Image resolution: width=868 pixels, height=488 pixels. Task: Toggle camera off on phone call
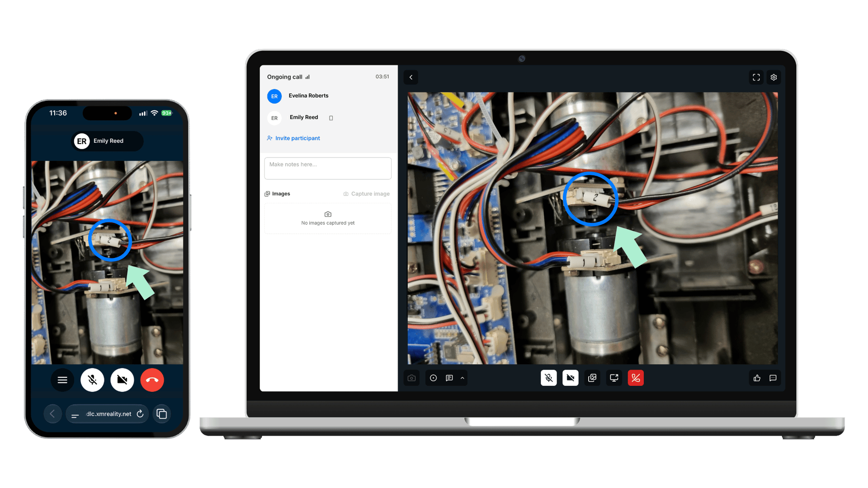pos(122,380)
